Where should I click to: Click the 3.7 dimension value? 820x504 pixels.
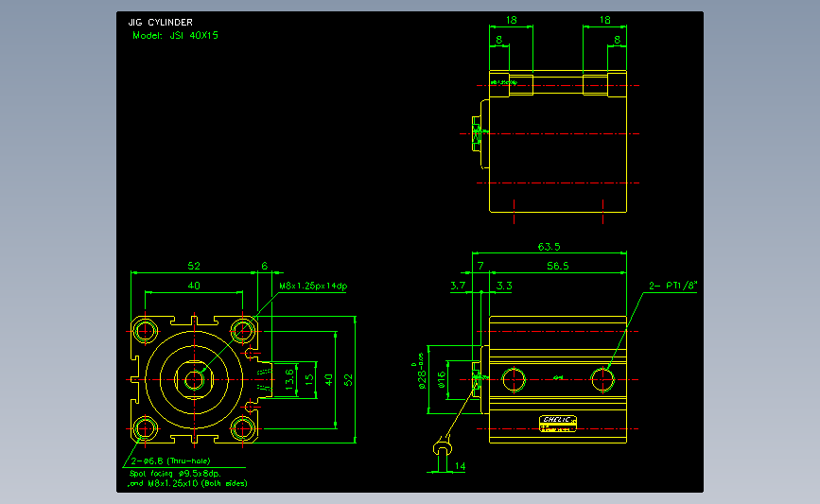tap(458, 286)
